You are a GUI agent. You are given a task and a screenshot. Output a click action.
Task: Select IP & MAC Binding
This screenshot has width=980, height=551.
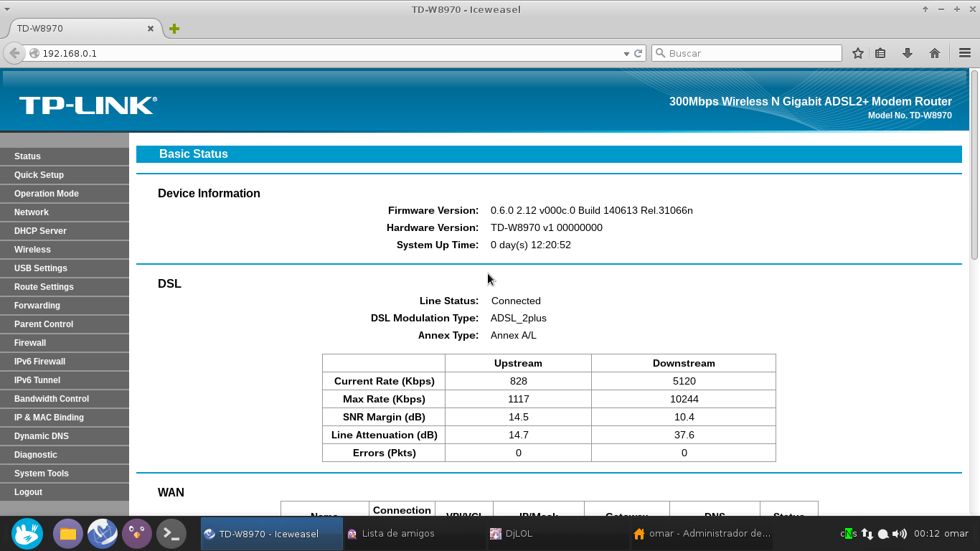tap(65, 418)
